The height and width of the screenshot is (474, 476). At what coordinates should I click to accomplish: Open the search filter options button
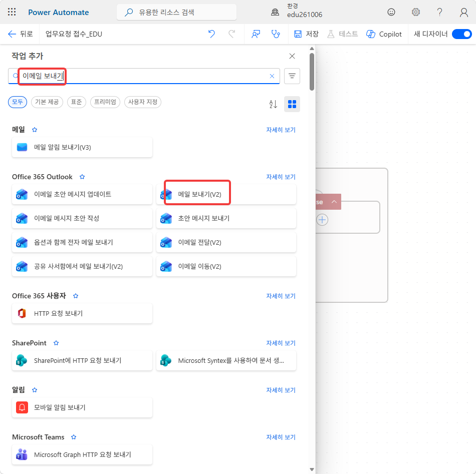click(x=292, y=76)
